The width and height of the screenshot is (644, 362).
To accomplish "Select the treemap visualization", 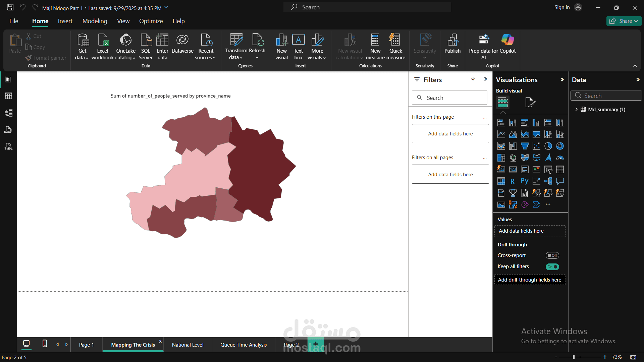I will click(501, 158).
